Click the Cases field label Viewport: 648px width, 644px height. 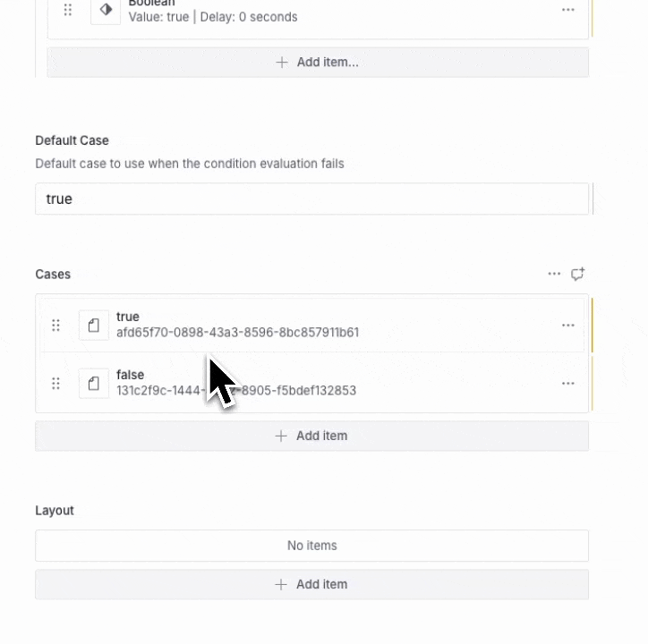[53, 275]
